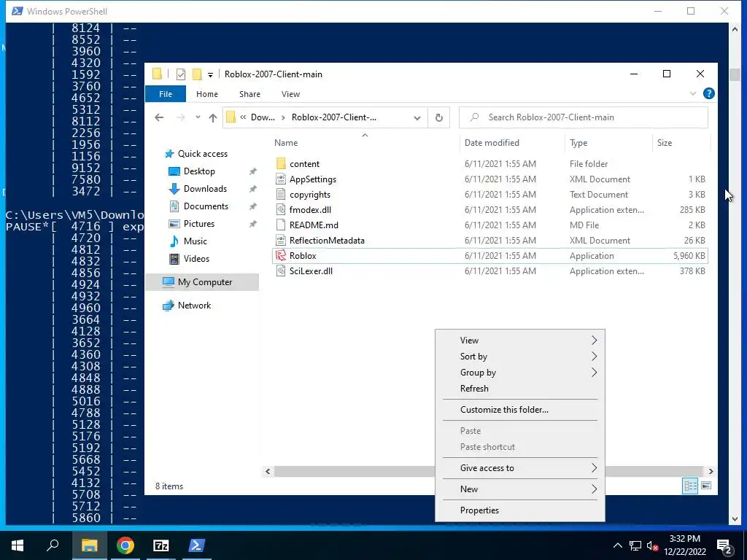Open the Share ribbon tab

(x=249, y=94)
